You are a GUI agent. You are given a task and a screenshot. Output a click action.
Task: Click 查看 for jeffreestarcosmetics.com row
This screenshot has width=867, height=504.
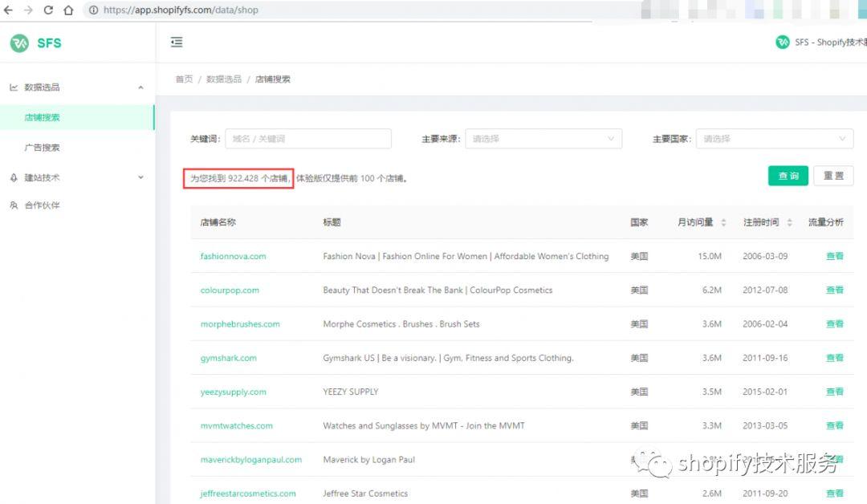pos(834,494)
